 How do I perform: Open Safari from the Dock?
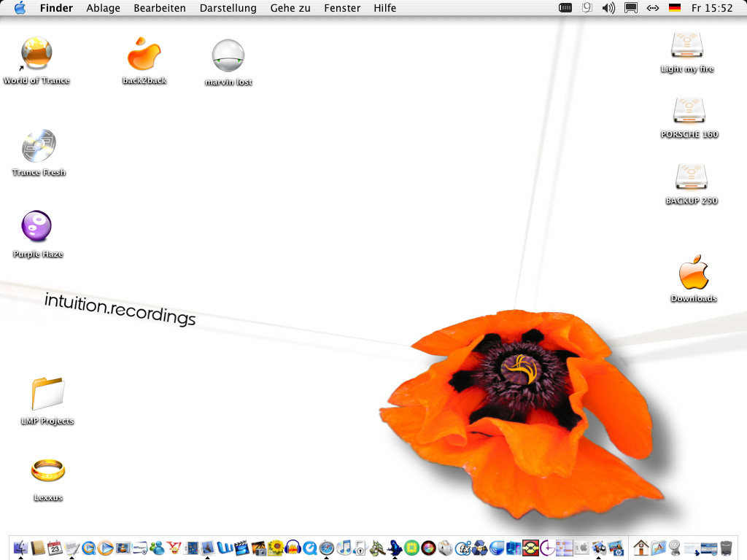click(327, 548)
